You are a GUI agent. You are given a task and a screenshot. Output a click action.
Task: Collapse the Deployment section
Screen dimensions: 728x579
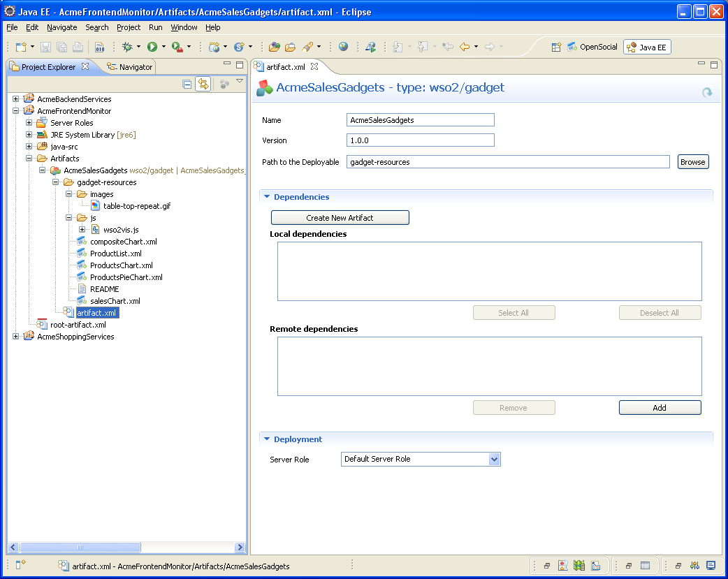(267, 439)
